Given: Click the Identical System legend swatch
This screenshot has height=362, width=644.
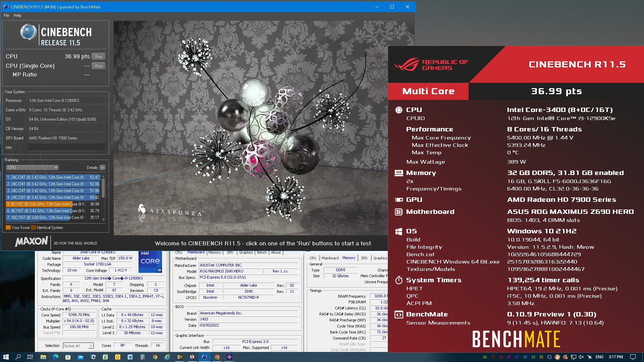Looking at the screenshot, I should click(33, 228).
